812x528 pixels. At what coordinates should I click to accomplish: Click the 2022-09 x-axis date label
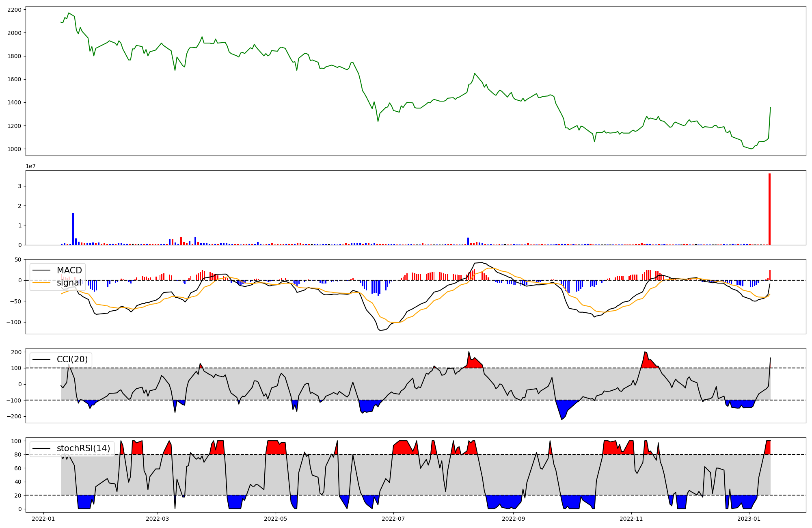(x=513, y=519)
